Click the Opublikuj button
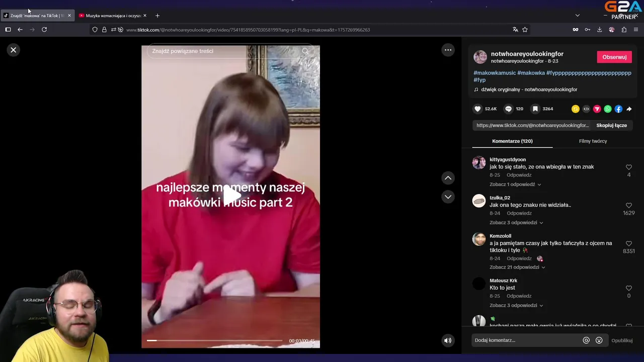The image size is (644, 362). (x=622, y=340)
